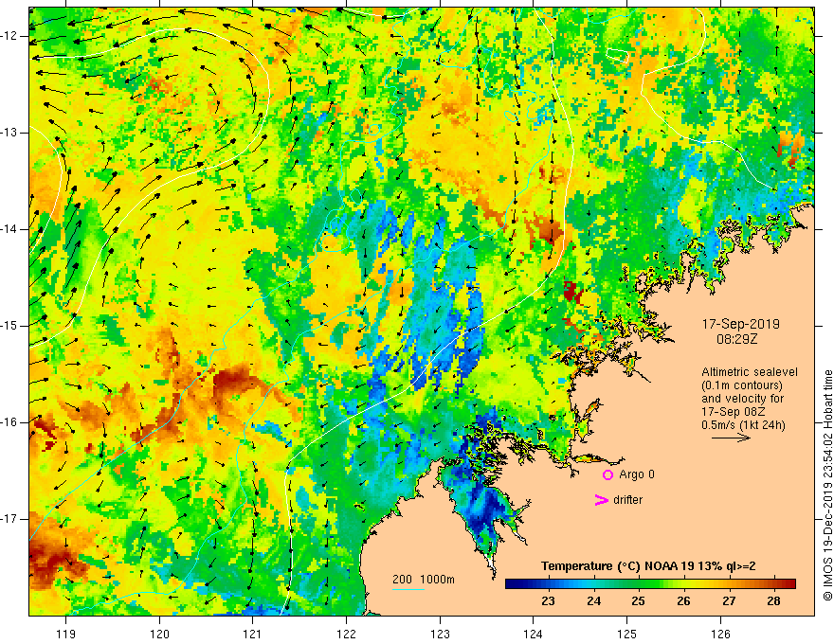
Task: Click longitude axis label 122
Action: click(346, 634)
